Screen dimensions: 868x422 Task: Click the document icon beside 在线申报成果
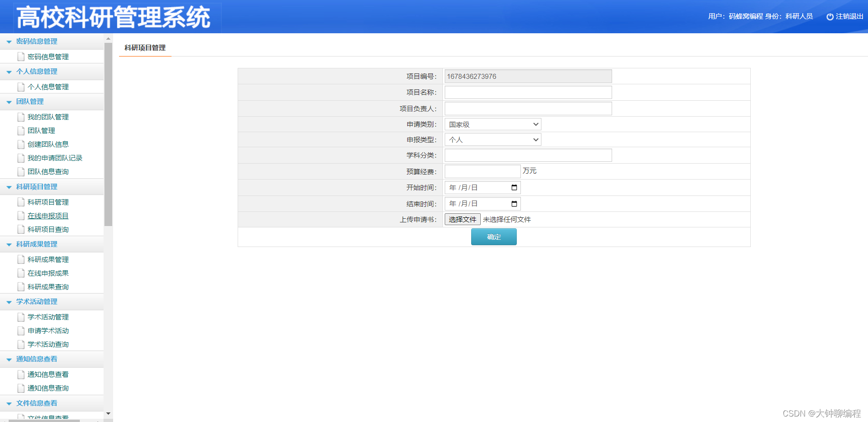pos(21,273)
